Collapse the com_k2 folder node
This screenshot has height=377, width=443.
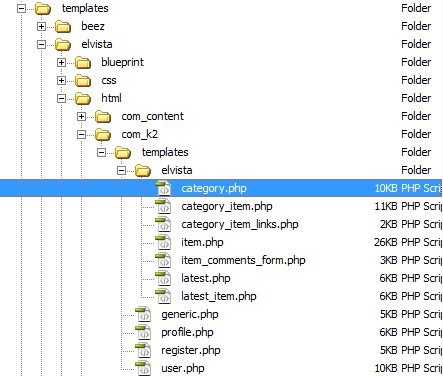coord(81,134)
